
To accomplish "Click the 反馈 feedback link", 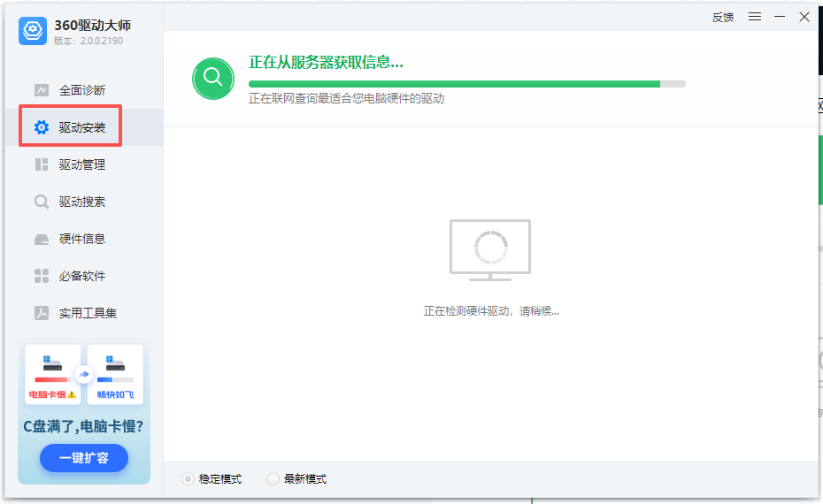I will [723, 18].
